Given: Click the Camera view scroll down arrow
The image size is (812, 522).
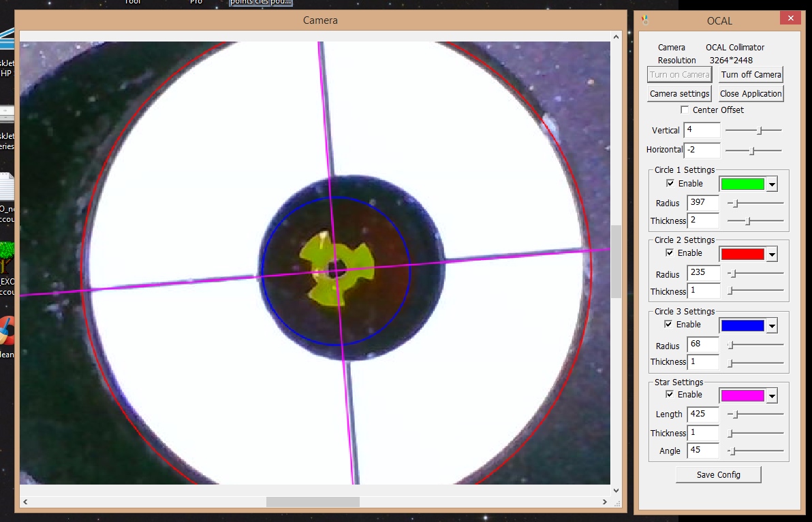Looking at the screenshot, I should coord(616,491).
